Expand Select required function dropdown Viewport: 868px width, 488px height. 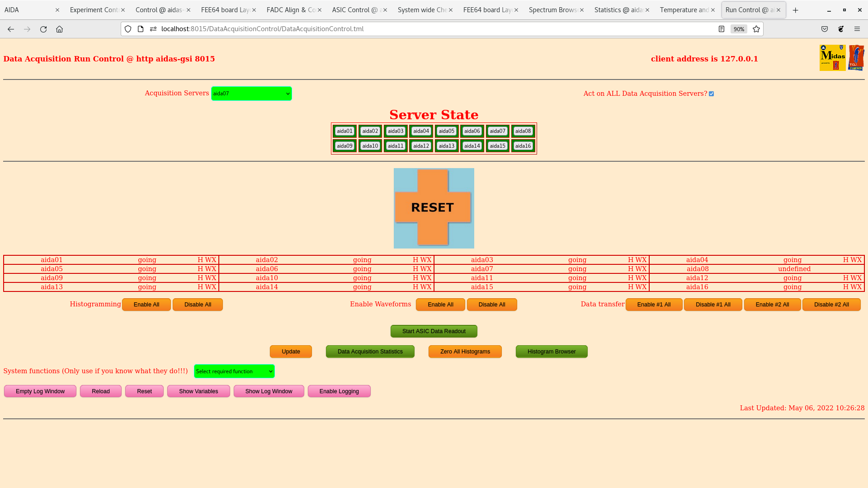point(234,371)
